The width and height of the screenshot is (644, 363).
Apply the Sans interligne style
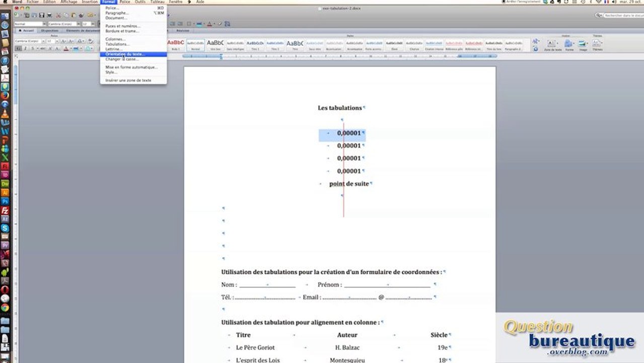(x=235, y=45)
